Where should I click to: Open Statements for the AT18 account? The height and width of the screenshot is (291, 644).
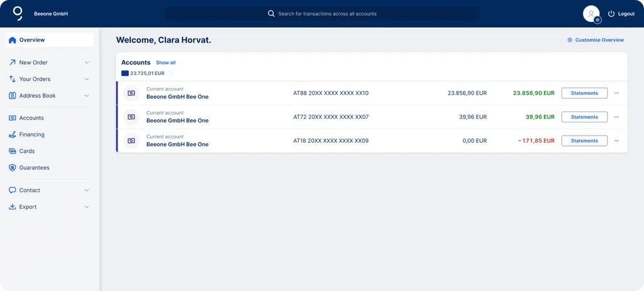[x=584, y=141]
